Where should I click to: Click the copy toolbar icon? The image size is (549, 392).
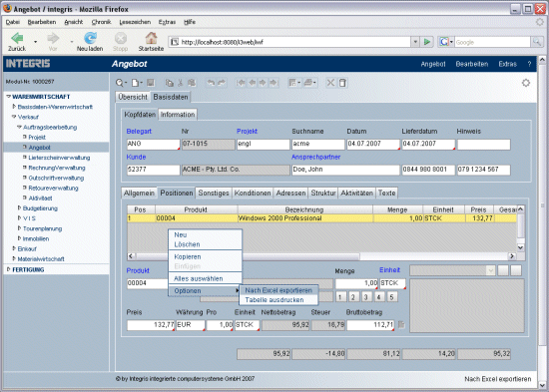tap(170, 83)
